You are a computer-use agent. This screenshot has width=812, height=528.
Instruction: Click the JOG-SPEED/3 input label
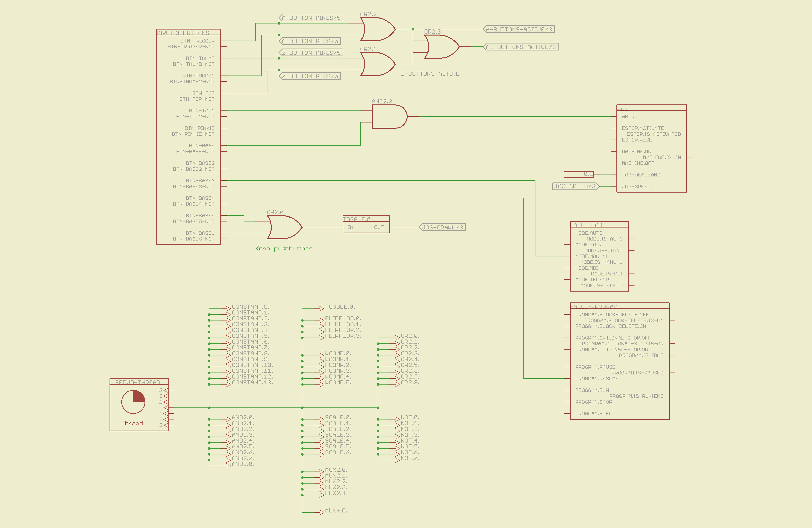[x=575, y=186]
